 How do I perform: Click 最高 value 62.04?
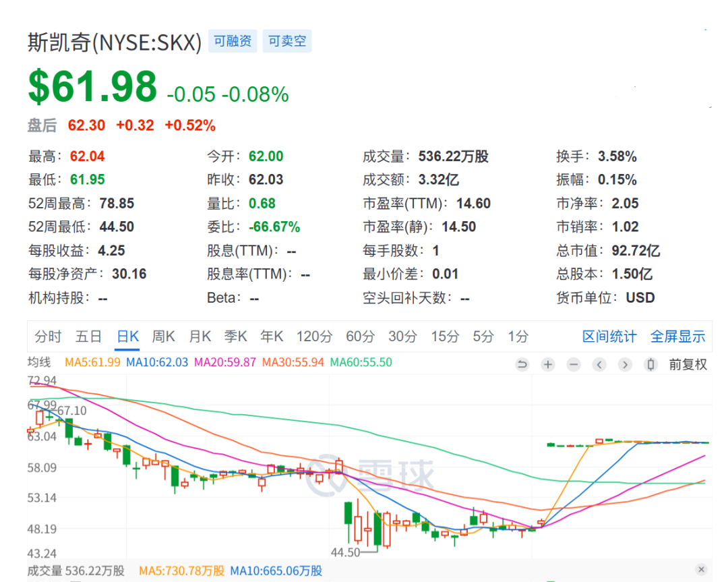click(87, 156)
